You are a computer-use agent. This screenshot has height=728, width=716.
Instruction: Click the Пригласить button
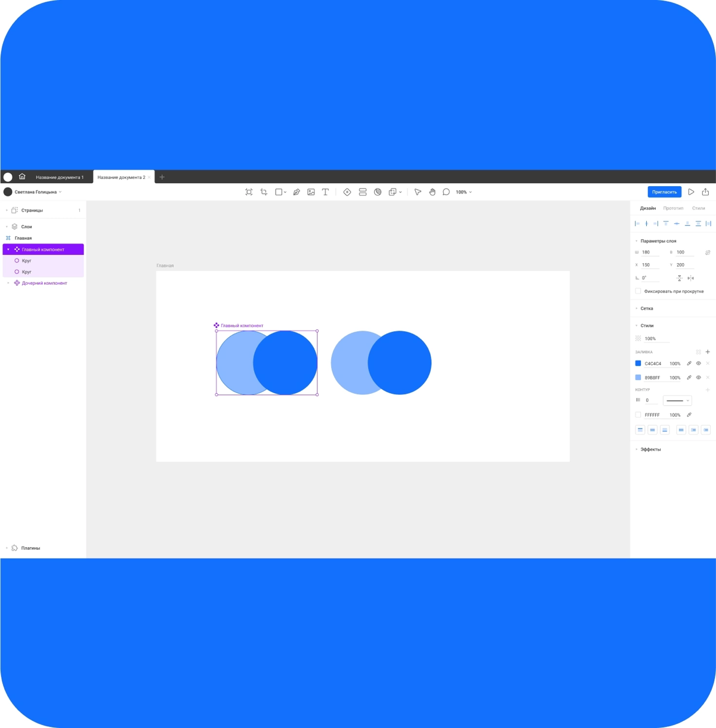(x=664, y=192)
